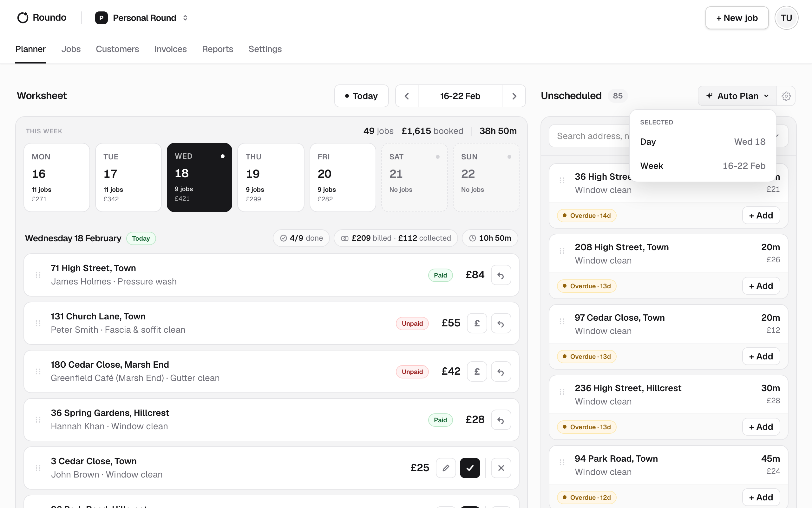Image resolution: width=812 pixels, height=508 pixels.
Task: Add 208 High Street job to plan
Action: pyautogui.click(x=761, y=286)
